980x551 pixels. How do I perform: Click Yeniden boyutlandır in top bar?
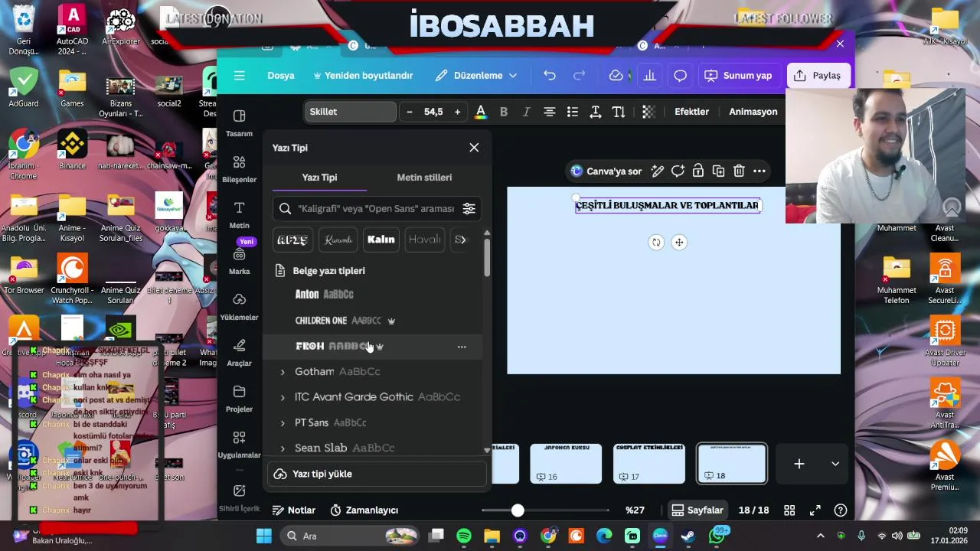click(x=363, y=75)
